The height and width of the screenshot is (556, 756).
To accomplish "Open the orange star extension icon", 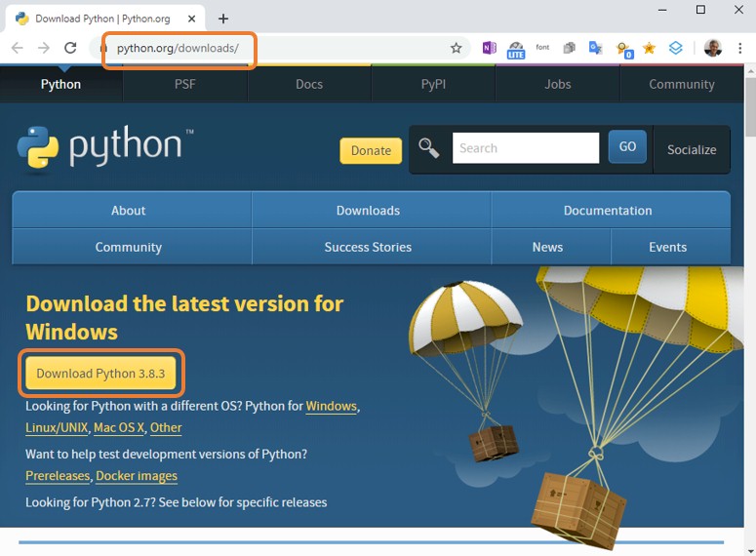I will point(650,48).
